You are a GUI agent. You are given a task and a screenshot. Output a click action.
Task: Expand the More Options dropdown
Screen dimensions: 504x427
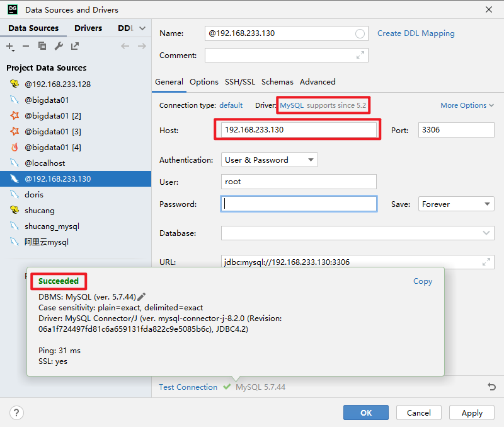pos(467,105)
